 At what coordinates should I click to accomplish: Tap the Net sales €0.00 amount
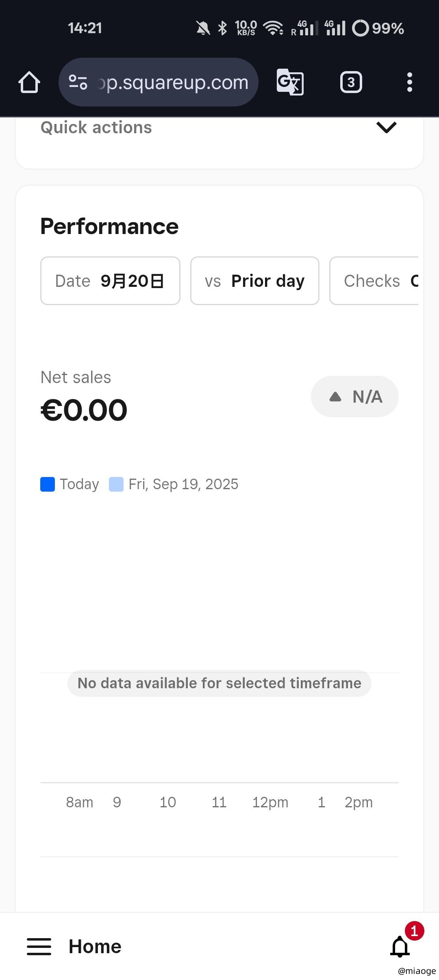click(x=84, y=410)
